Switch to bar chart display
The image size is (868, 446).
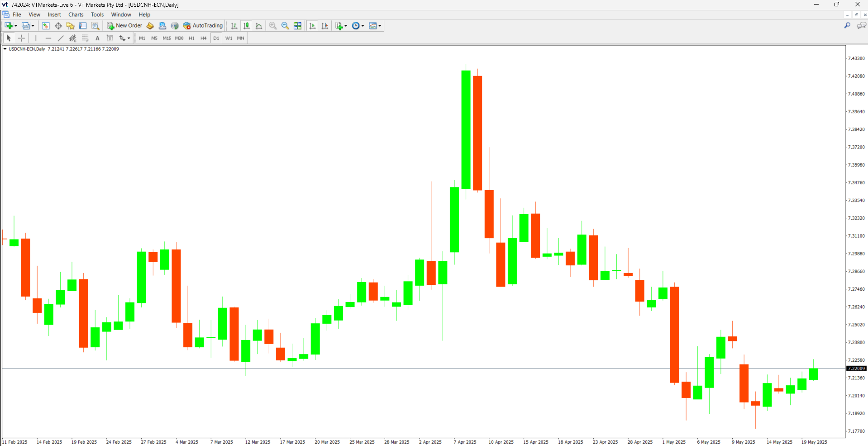[234, 26]
